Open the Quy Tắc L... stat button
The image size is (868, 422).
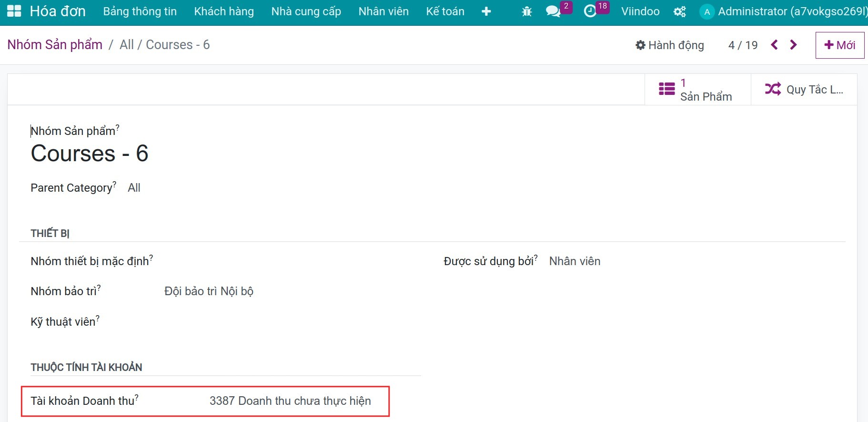pos(804,90)
